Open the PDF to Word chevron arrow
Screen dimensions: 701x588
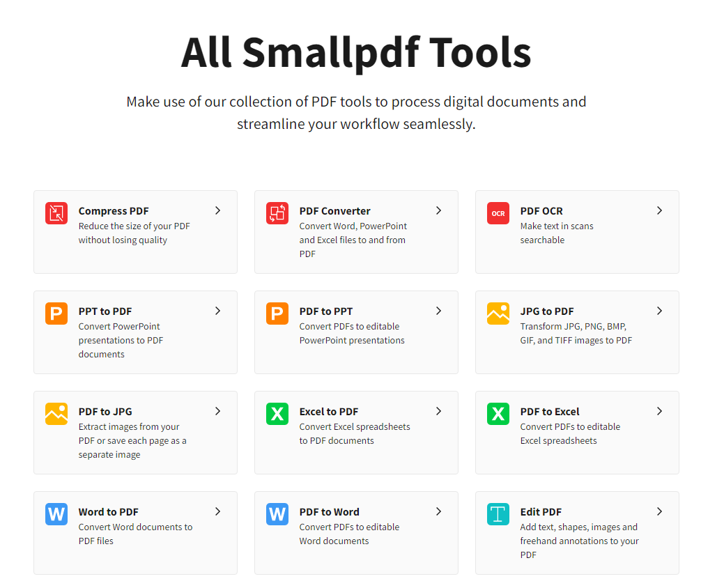click(x=438, y=511)
